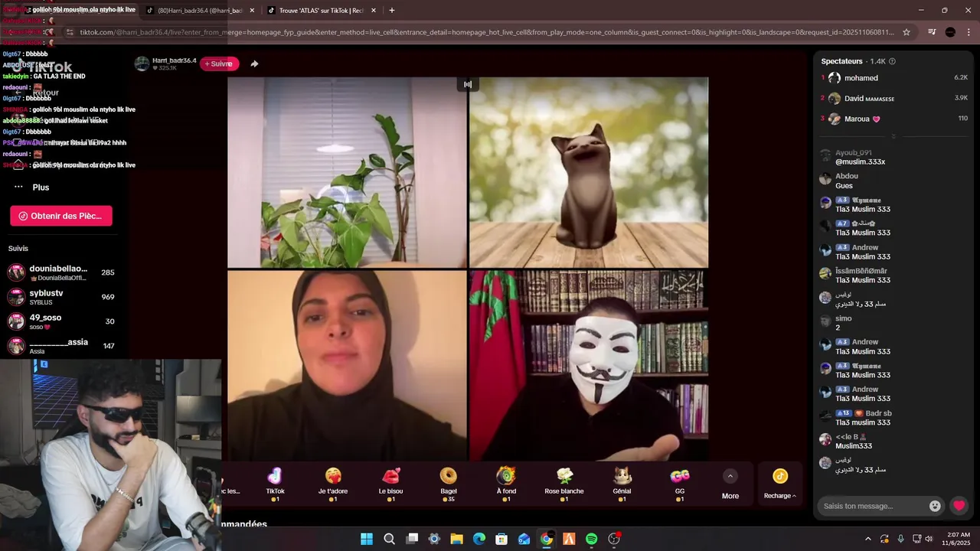The image size is (980, 551).
Task: Open Windows taskbar search
Action: pyautogui.click(x=389, y=539)
